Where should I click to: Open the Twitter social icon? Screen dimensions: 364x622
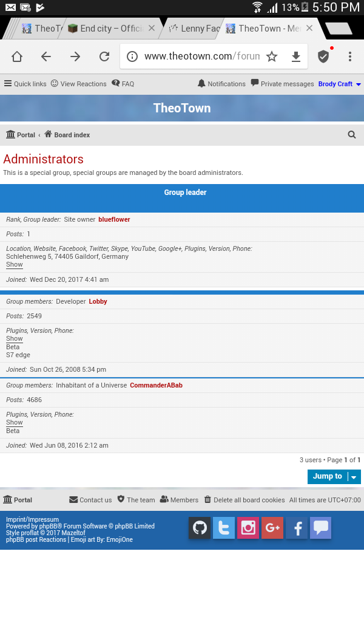224,528
